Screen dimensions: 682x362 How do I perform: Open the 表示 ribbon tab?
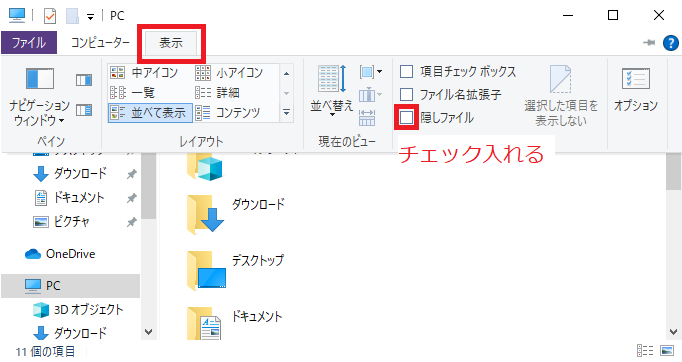click(x=171, y=43)
